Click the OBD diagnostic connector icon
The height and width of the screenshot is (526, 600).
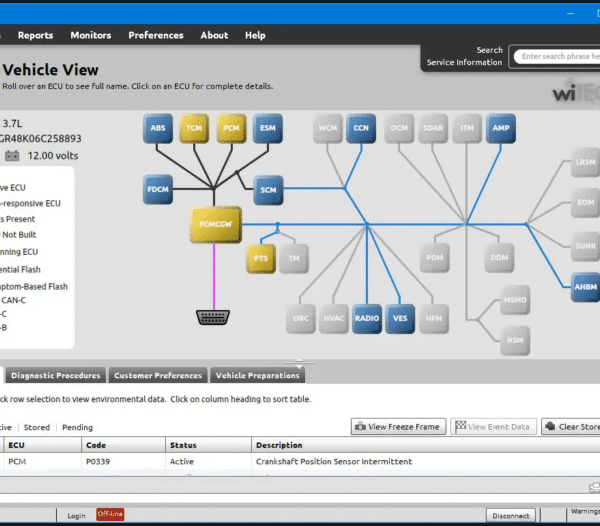(x=213, y=317)
